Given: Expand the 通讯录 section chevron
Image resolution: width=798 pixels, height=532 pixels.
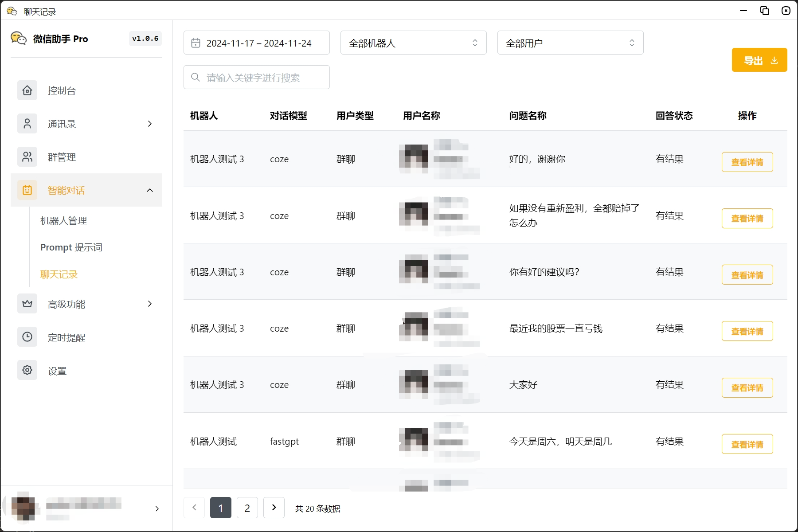Looking at the screenshot, I should coord(149,124).
